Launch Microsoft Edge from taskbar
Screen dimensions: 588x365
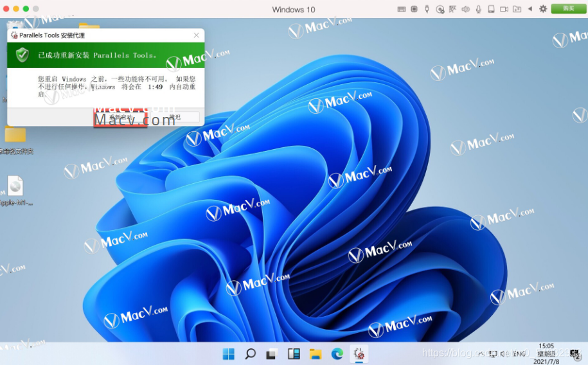tap(337, 353)
